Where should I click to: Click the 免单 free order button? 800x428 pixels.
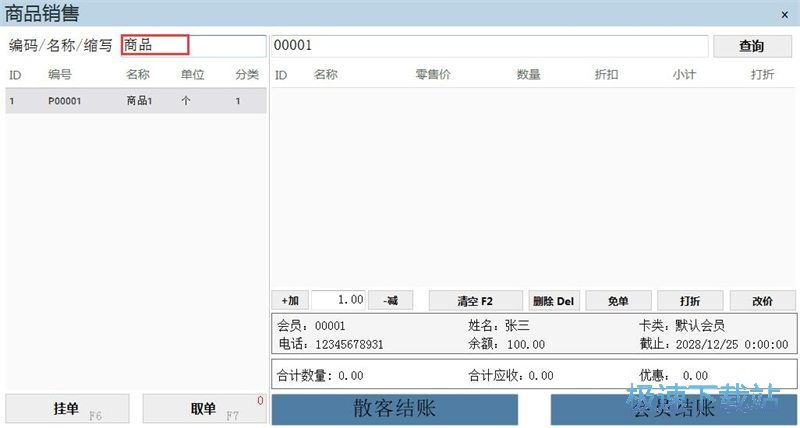[618, 300]
